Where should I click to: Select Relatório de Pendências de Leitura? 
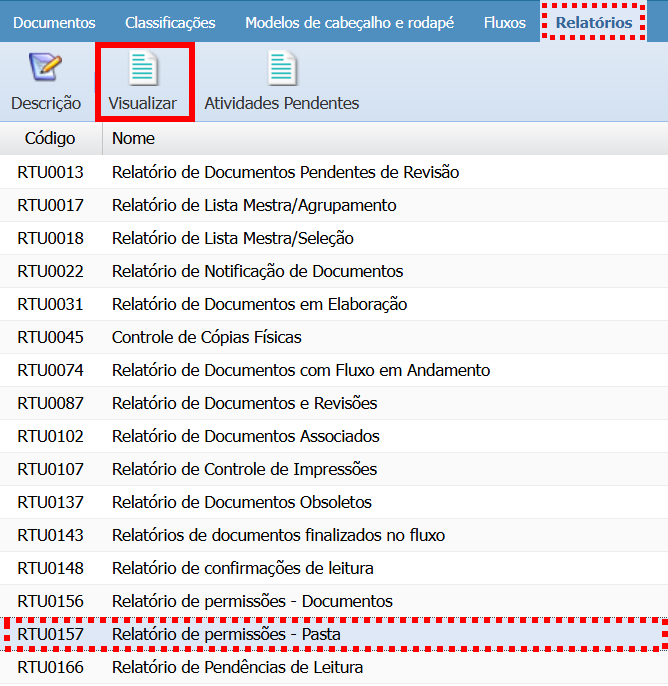(x=237, y=667)
